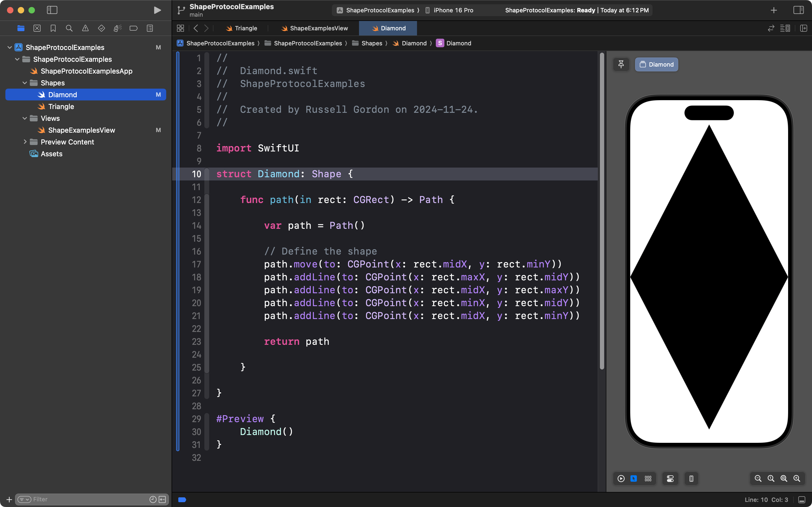This screenshot has width=812, height=507.
Task: Toggle the right inspector panel
Action: 799,10
